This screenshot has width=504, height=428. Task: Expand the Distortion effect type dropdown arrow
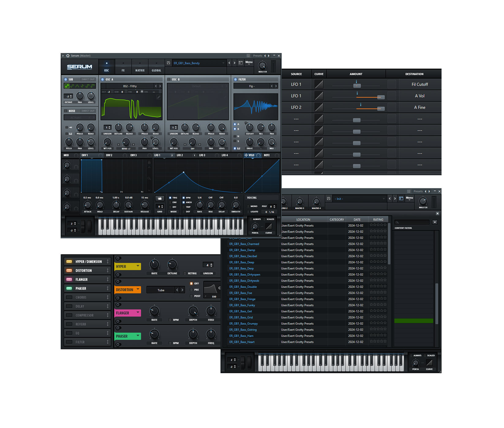click(x=138, y=289)
